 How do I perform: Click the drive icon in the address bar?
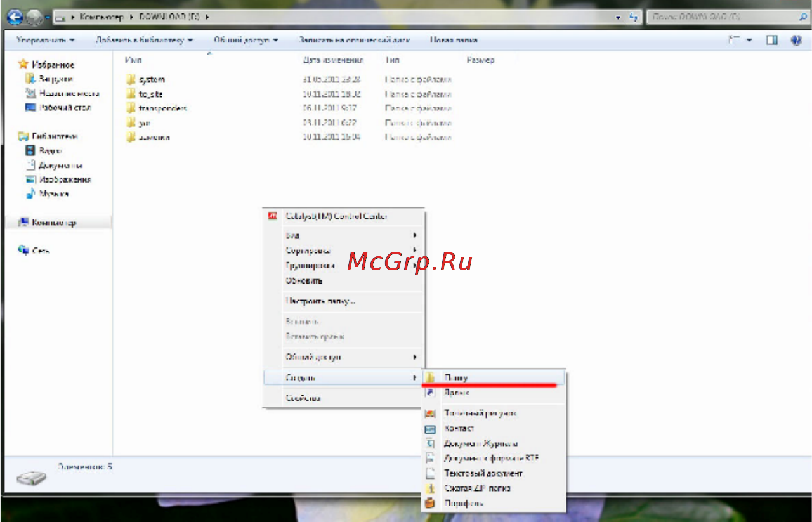62,17
